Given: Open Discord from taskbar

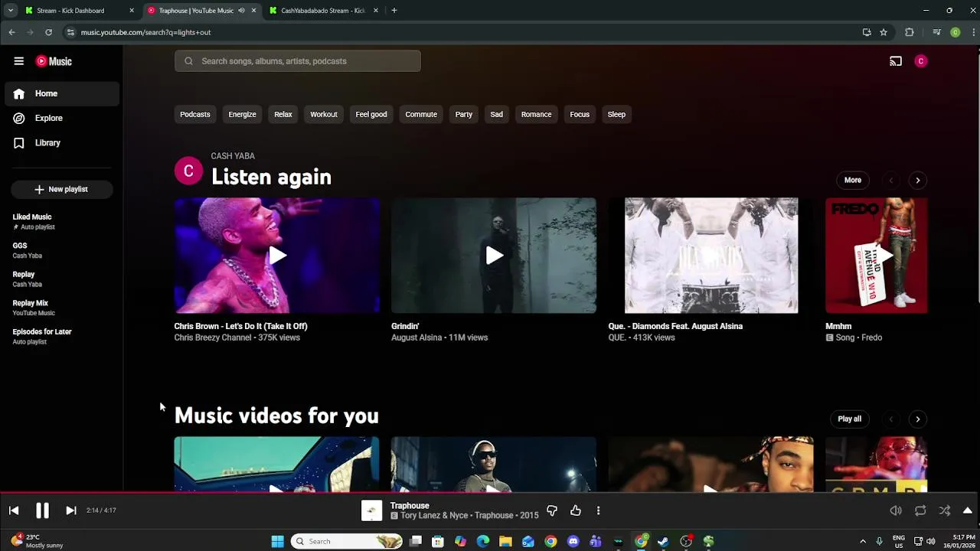Looking at the screenshot, I should (573, 542).
